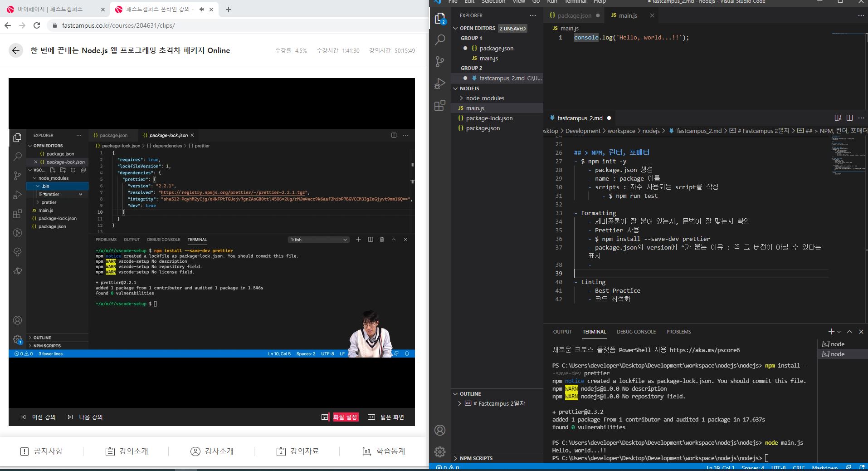The image size is (868, 471).
Task: Open View menu in VS Code
Action: point(519,2)
